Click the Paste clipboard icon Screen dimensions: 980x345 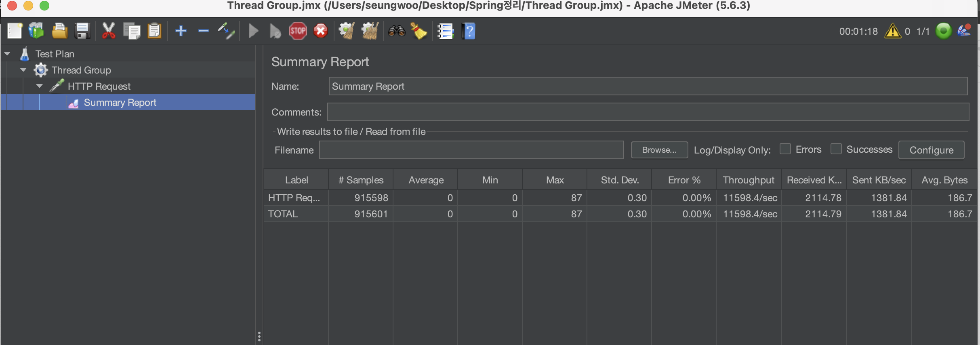154,31
